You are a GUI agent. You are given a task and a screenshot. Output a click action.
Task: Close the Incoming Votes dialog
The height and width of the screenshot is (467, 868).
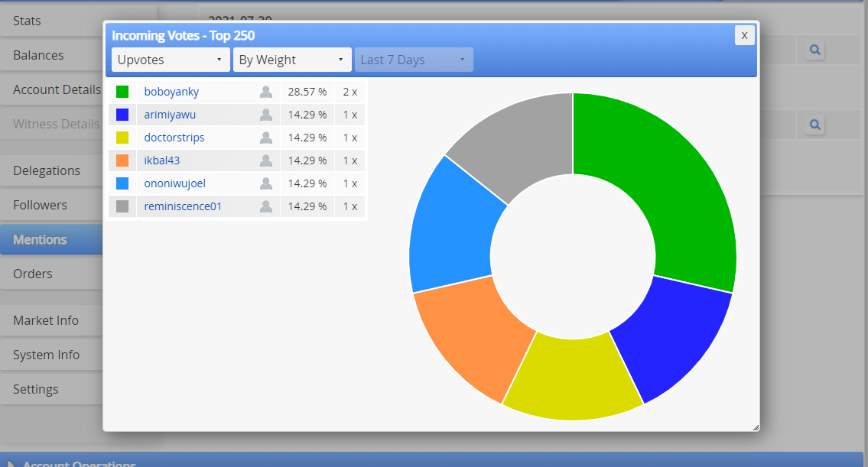coord(745,35)
